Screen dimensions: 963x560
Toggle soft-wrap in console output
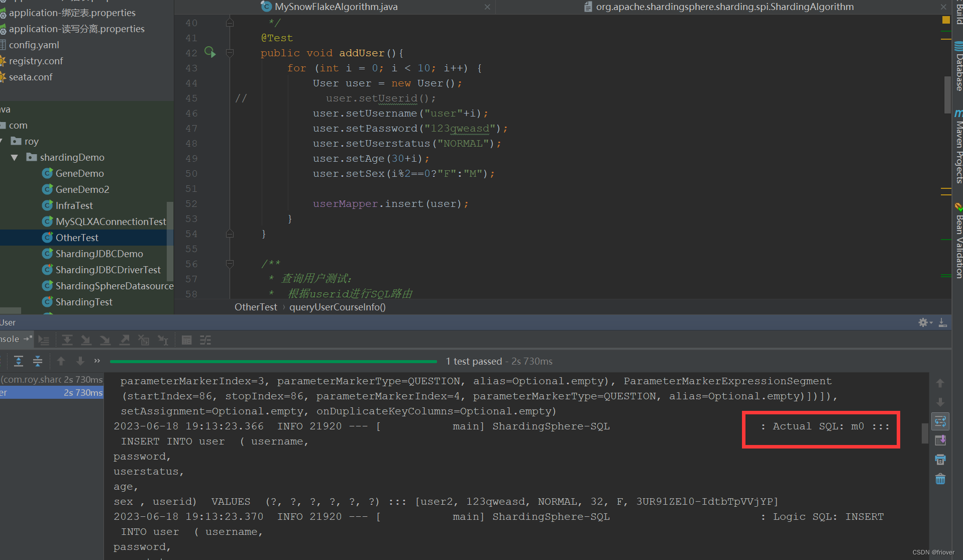[940, 421]
